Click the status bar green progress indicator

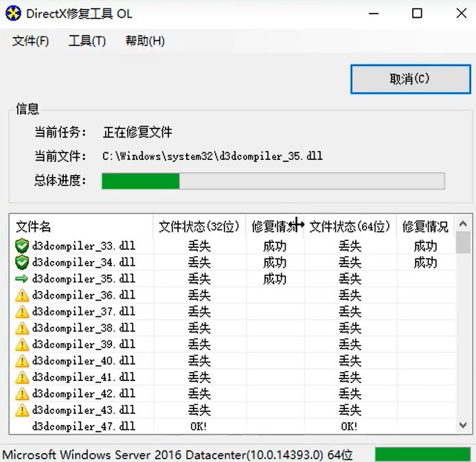pos(423,454)
